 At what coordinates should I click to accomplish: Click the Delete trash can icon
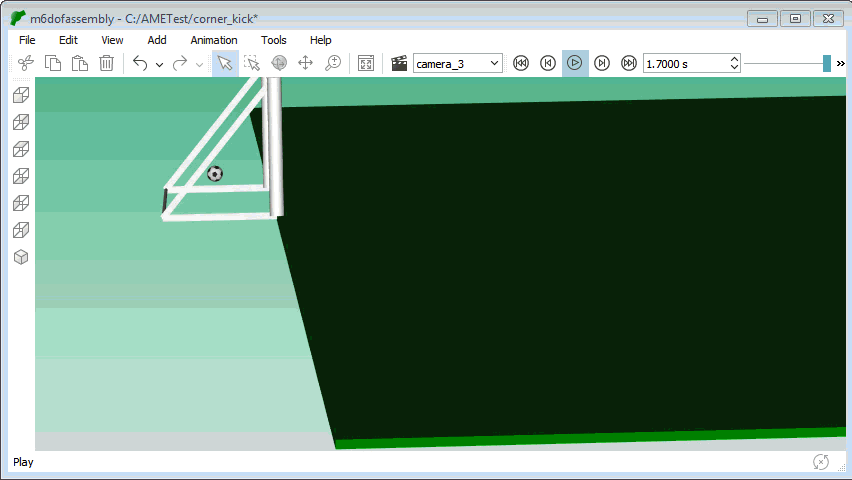click(x=106, y=63)
